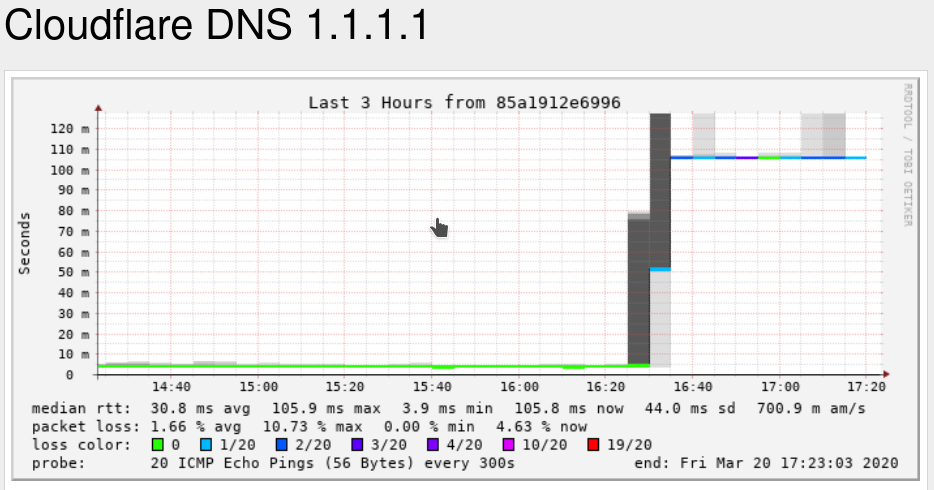Click the graph title 'Last 3 Hours from 85a1912e6996'

click(x=465, y=103)
